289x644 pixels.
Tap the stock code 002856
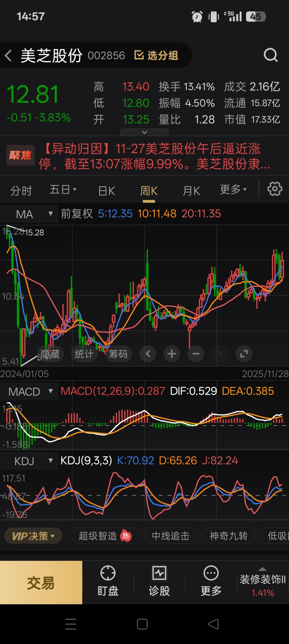click(x=106, y=55)
